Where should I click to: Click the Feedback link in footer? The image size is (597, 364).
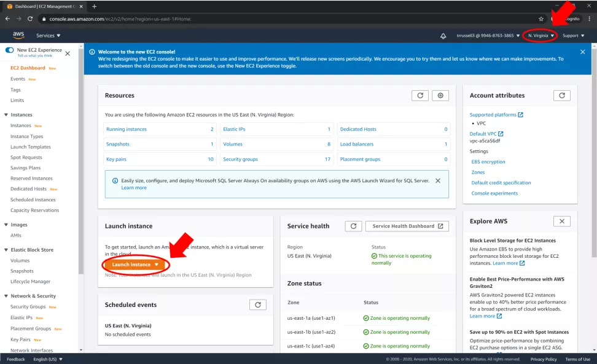click(x=15, y=359)
